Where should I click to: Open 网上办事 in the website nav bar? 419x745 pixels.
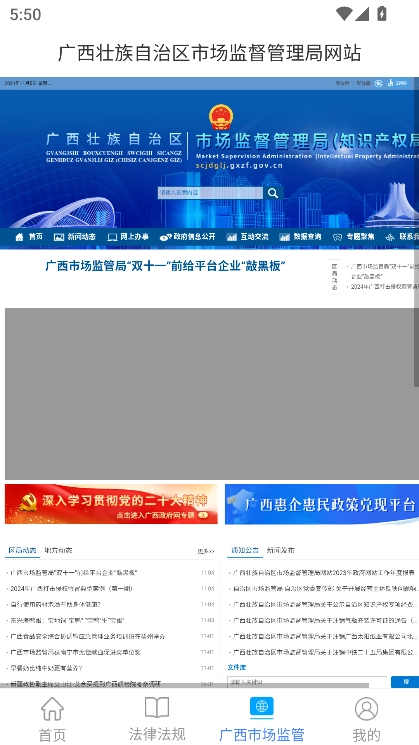(128, 237)
